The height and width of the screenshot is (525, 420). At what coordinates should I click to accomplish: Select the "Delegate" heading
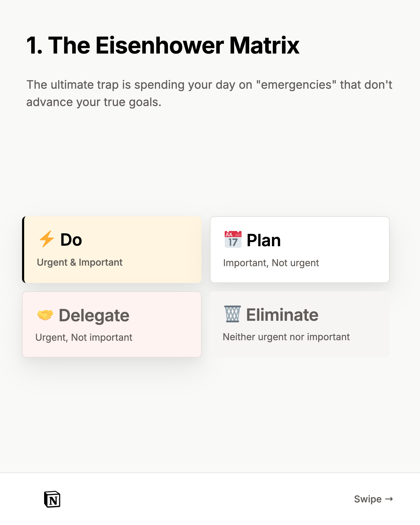[94, 315]
